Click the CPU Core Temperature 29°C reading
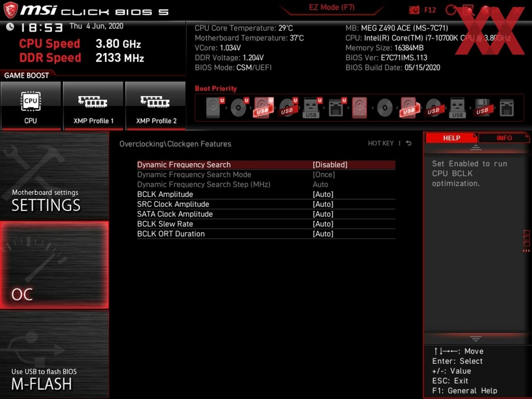The image size is (532, 399). point(244,28)
